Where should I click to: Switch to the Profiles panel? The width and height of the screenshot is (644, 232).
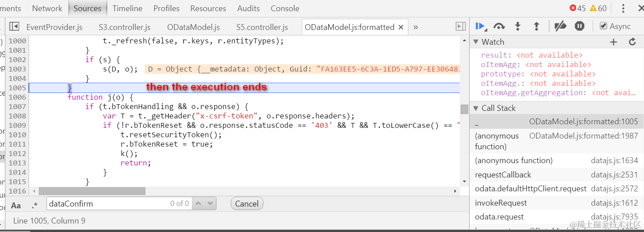click(x=166, y=8)
